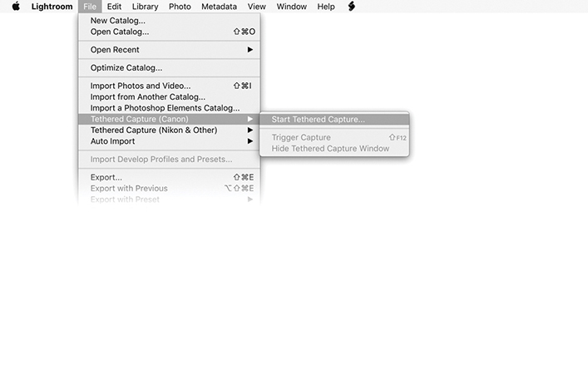The image size is (588, 375).
Task: Expand the Export with Preset submenu
Action: (169, 200)
